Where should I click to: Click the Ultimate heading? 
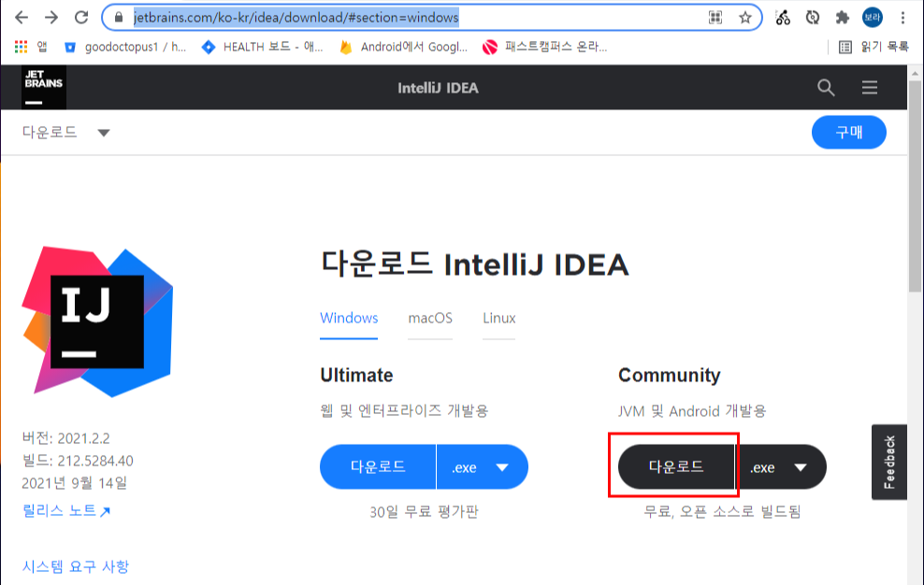(x=356, y=376)
